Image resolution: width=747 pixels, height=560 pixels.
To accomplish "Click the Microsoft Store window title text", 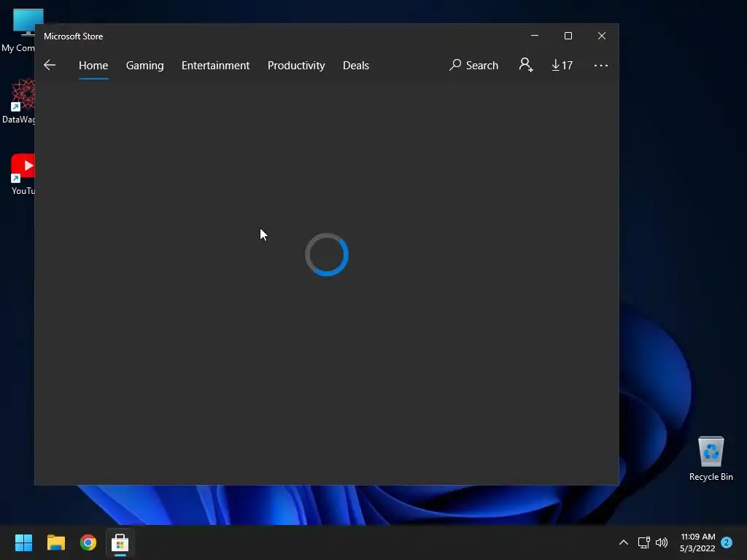I will 74,36.
